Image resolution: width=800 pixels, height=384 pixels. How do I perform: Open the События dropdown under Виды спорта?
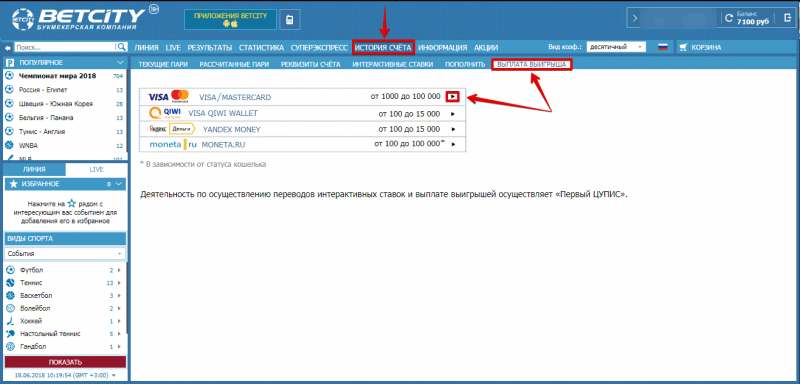point(65,253)
